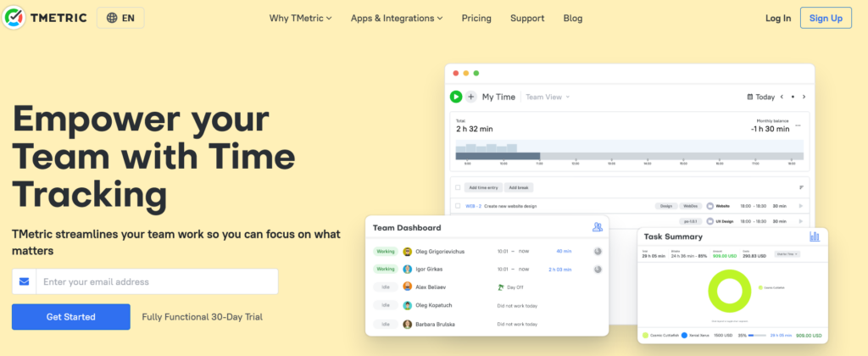Expand the Apps & Integrations menu
Screen dimensions: 868x356
coord(397,19)
